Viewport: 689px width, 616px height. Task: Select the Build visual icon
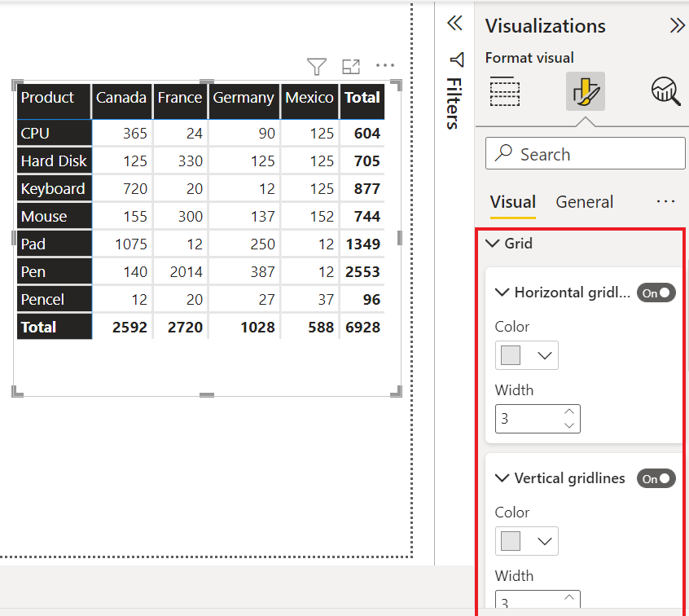[x=504, y=91]
